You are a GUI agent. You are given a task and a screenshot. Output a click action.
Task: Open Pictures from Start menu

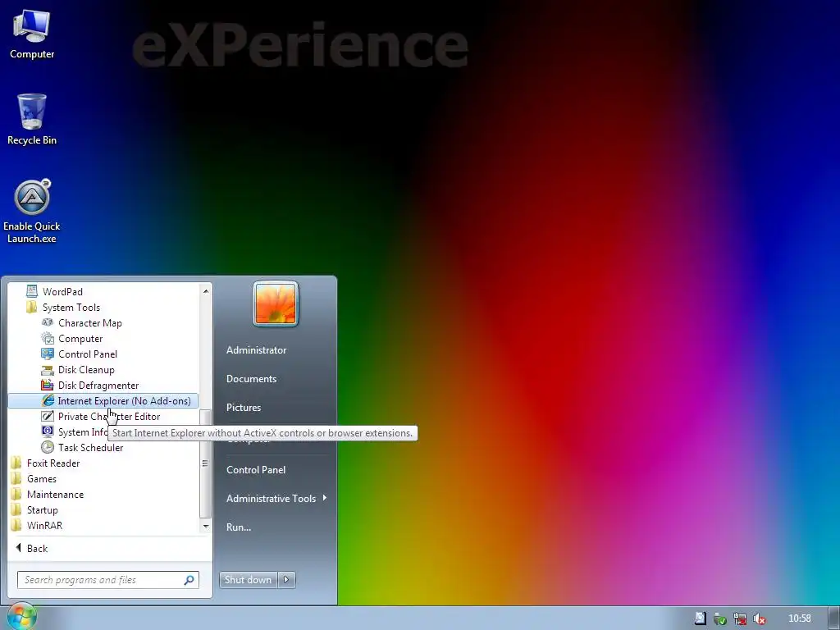pyautogui.click(x=244, y=407)
